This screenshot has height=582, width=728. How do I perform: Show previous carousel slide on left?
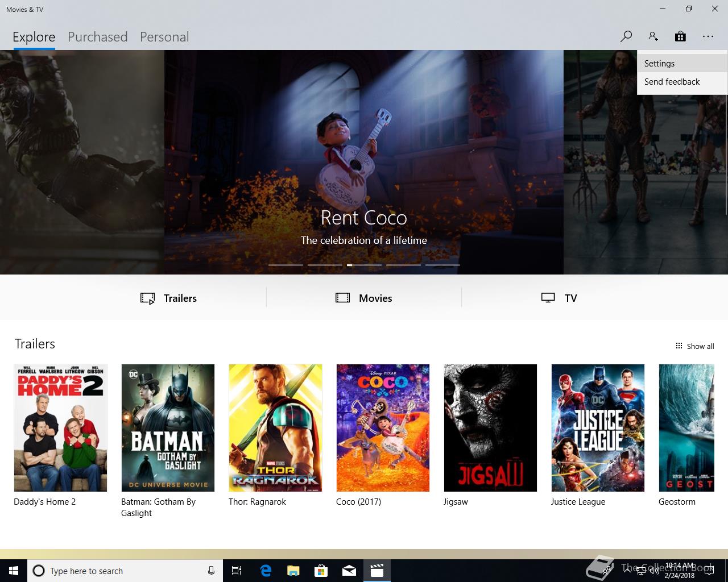point(82,162)
